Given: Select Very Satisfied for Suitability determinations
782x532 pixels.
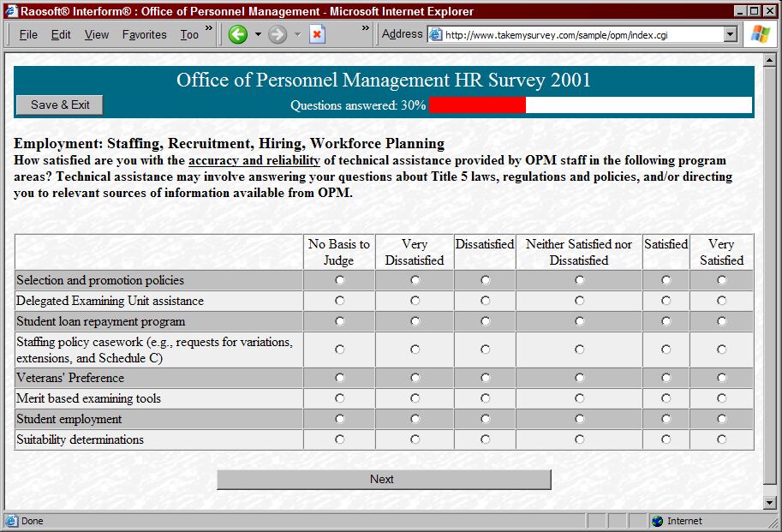Looking at the screenshot, I should click(x=722, y=439).
